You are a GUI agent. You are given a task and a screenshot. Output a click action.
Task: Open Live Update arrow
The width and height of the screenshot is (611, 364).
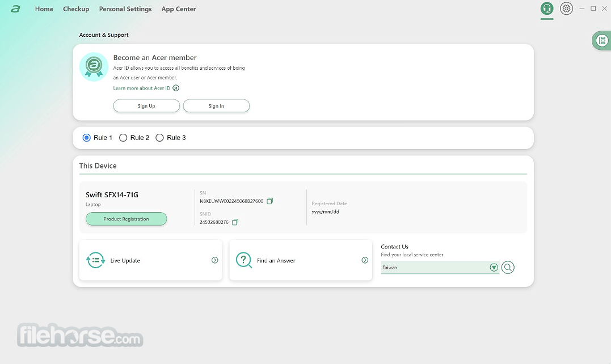214,260
